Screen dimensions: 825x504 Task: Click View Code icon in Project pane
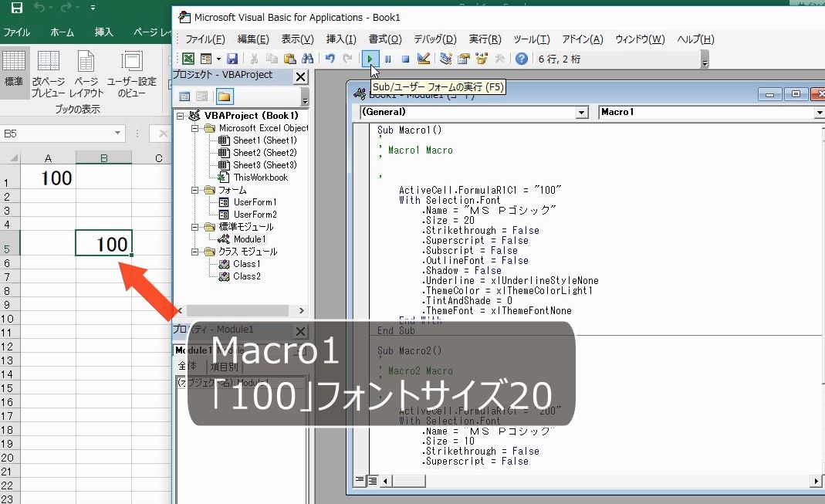tap(184, 96)
